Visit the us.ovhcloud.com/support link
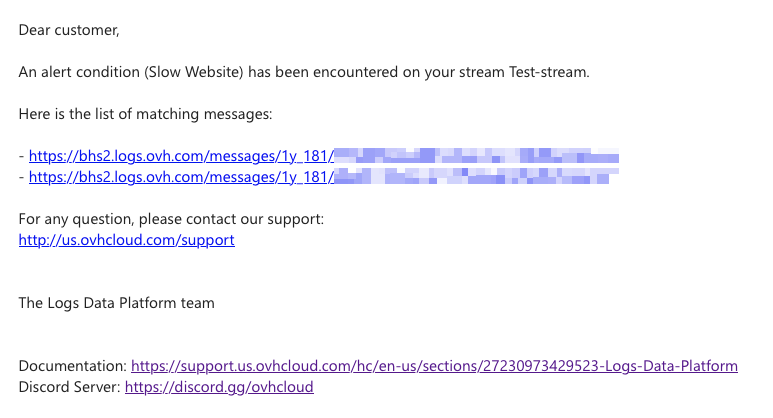Image resolution: width=773 pixels, height=418 pixels. click(127, 240)
